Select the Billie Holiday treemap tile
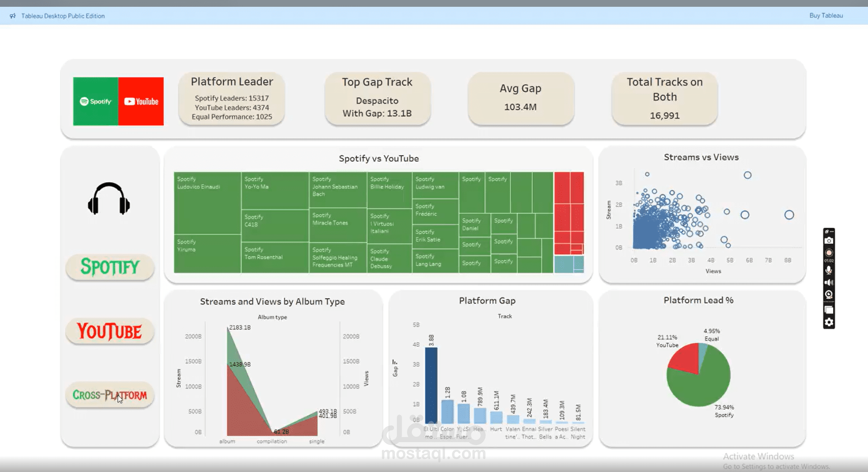868x472 pixels. coord(389,190)
